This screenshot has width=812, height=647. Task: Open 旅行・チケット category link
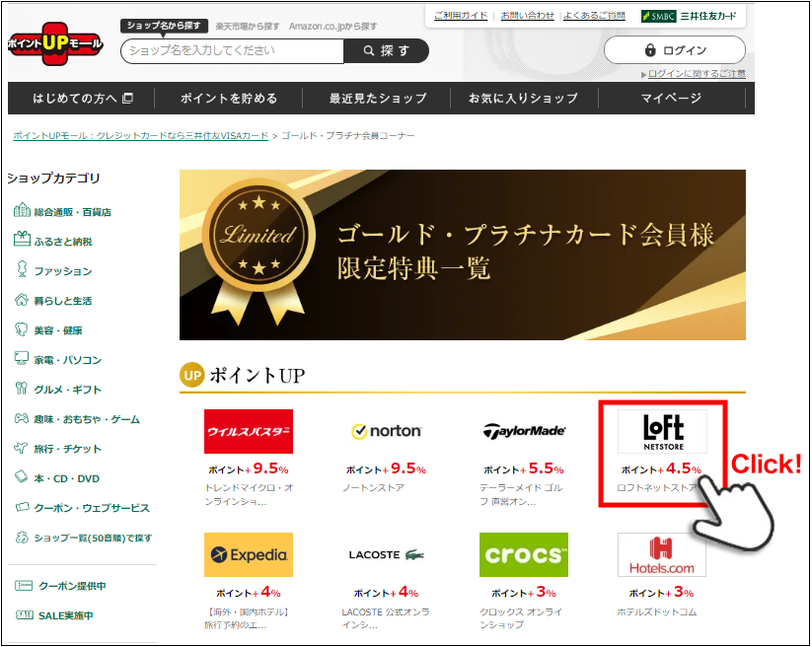click(68, 449)
